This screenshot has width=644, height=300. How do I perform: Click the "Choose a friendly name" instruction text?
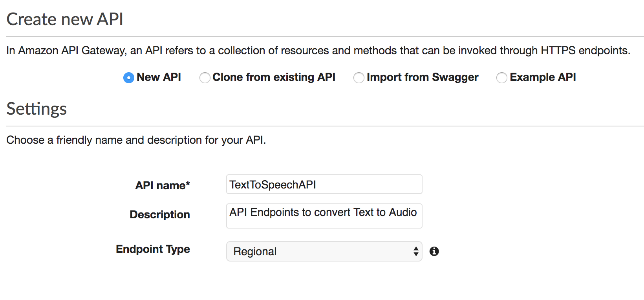click(x=136, y=140)
